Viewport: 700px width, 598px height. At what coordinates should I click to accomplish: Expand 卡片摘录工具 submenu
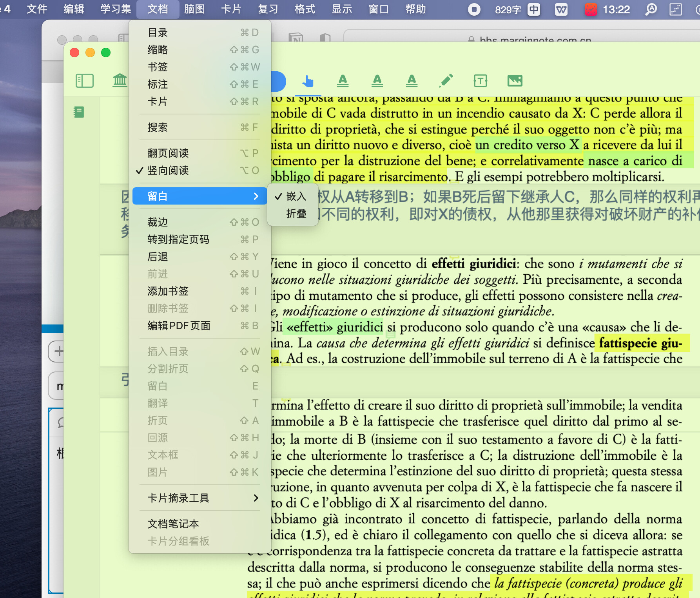200,498
